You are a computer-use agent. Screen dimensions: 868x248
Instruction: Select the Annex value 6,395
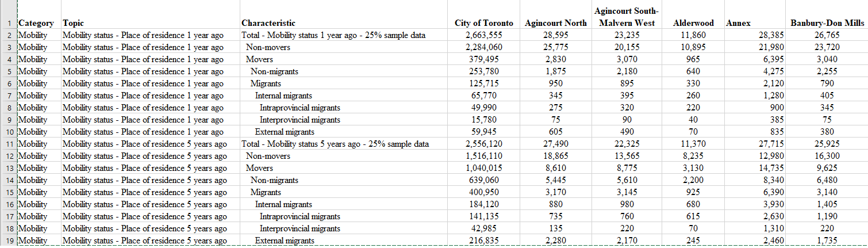(755, 59)
